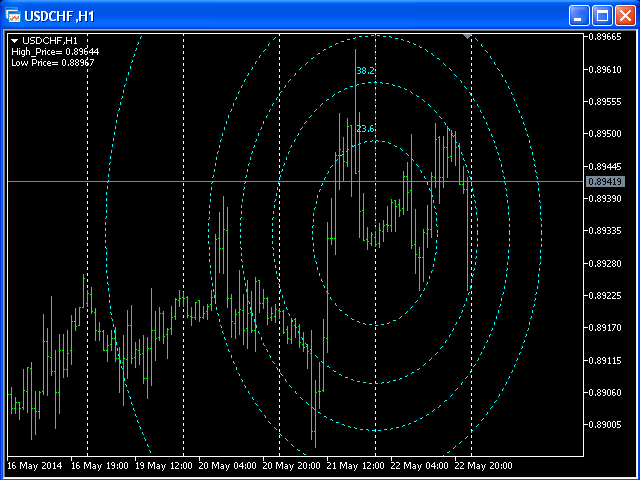
Task: Click the High_Price= 0.89644 indicator text
Action: pyautogui.click(x=55, y=52)
